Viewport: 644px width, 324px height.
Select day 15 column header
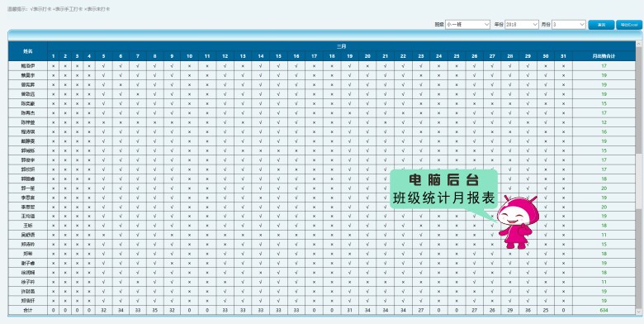(278, 56)
